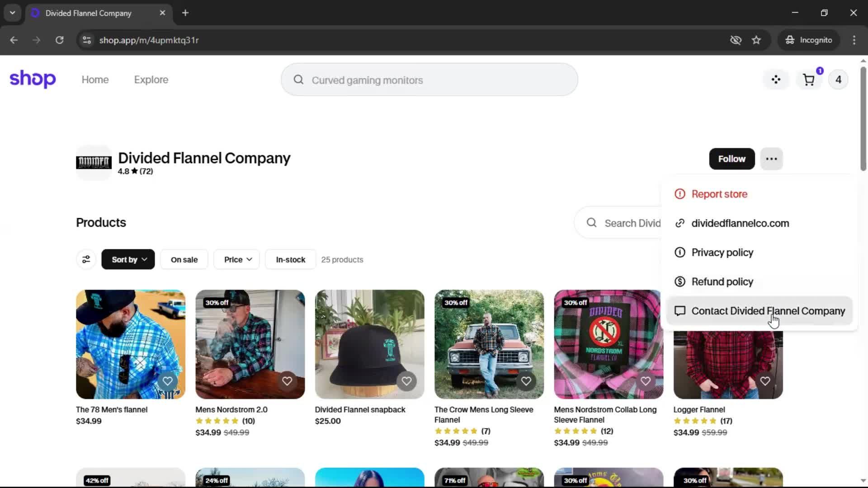This screenshot has height=488, width=868.
Task: Open the site information icon in address bar
Action: coord(87,40)
